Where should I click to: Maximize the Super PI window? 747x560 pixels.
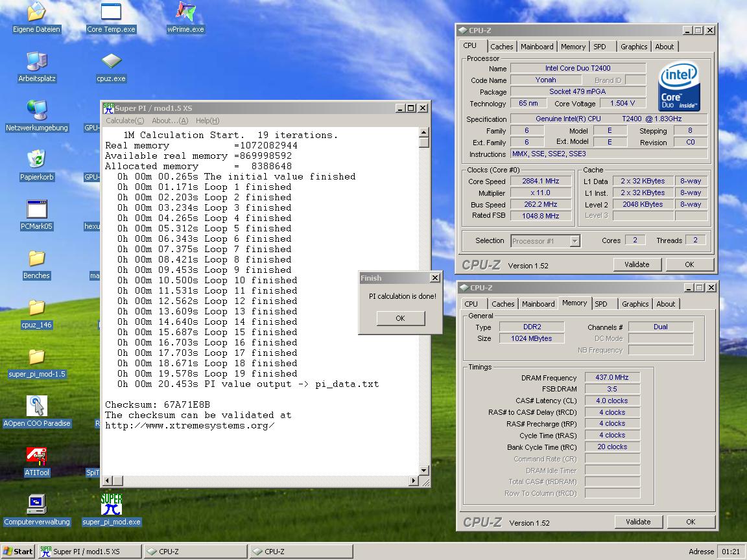pyautogui.click(x=411, y=108)
